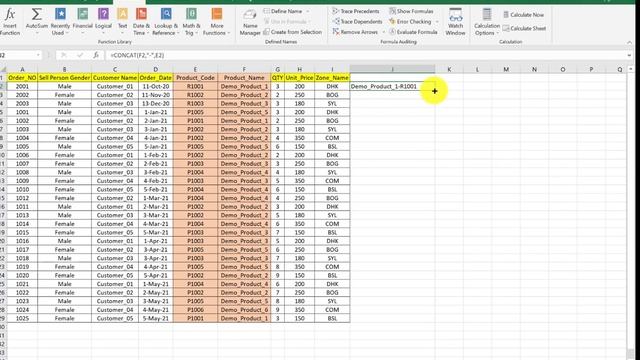
Task: Click Create from Selection
Action: (x=292, y=32)
